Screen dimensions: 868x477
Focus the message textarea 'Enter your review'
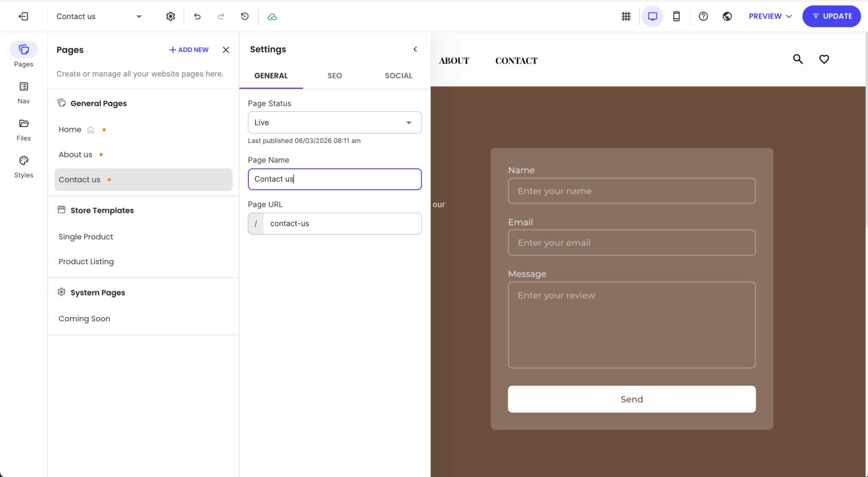pyautogui.click(x=632, y=325)
